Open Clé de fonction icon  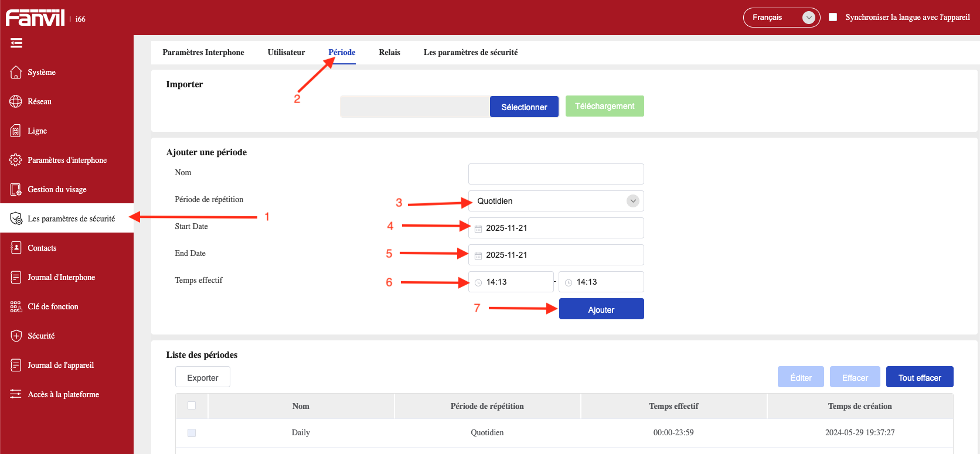16,306
